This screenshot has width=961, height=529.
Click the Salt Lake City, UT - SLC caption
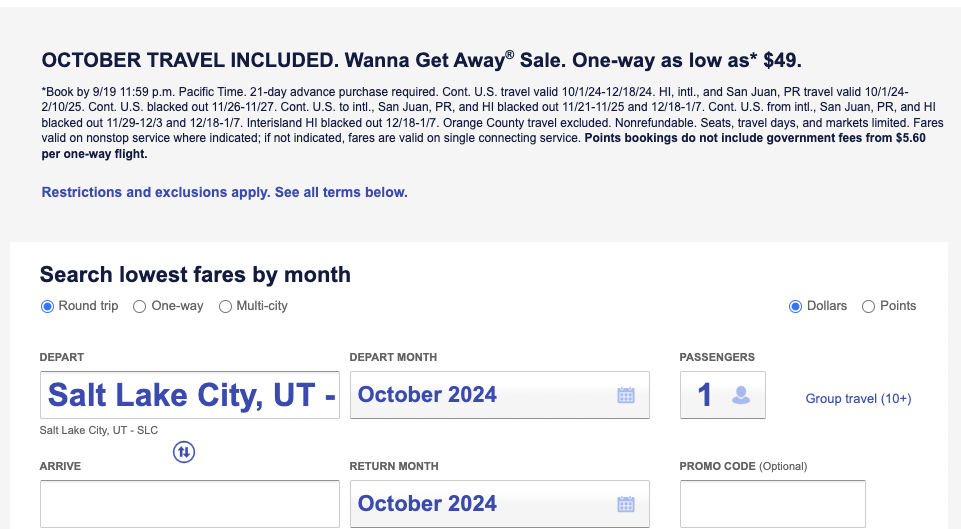(x=99, y=431)
